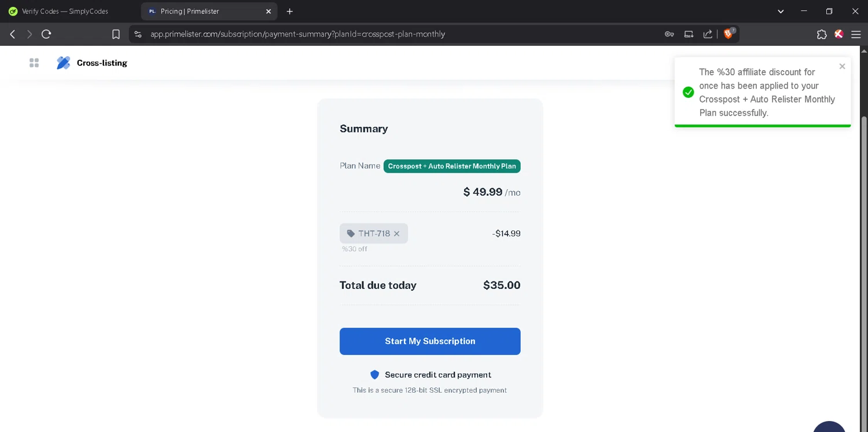
Task: Click the %30 off label
Action: [x=354, y=249]
